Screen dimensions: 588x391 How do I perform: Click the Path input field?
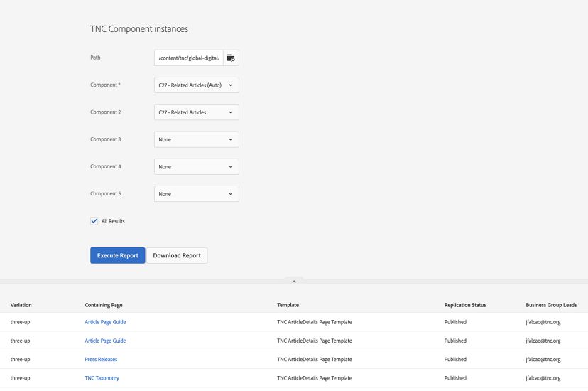(189, 58)
